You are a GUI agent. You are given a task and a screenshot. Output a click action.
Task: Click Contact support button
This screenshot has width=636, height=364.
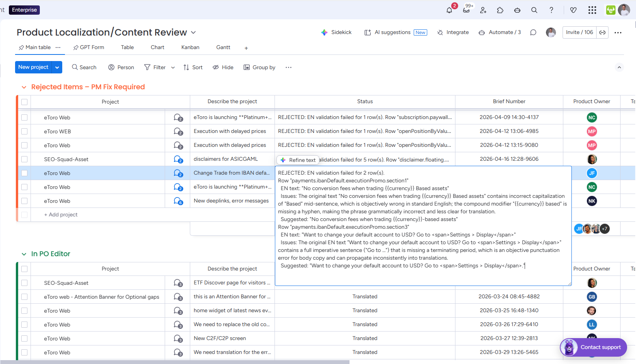click(593, 347)
